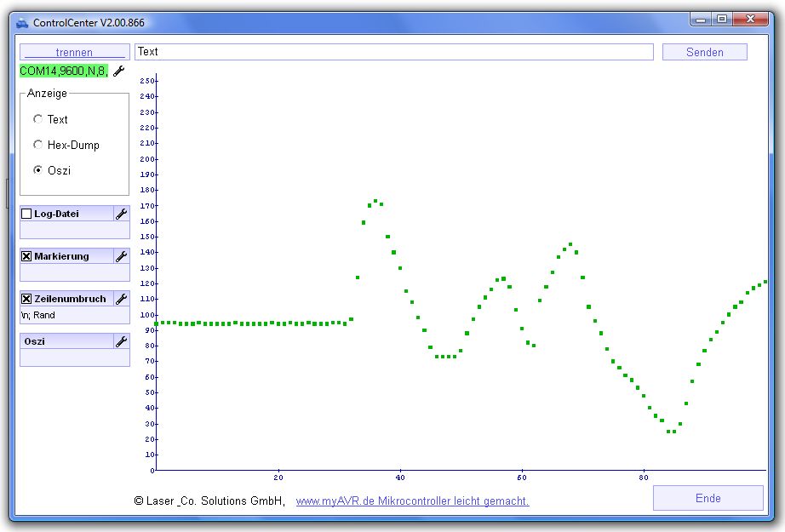This screenshot has width=785, height=532.
Task: Open COM port settings wrench icon
Action: point(119,72)
